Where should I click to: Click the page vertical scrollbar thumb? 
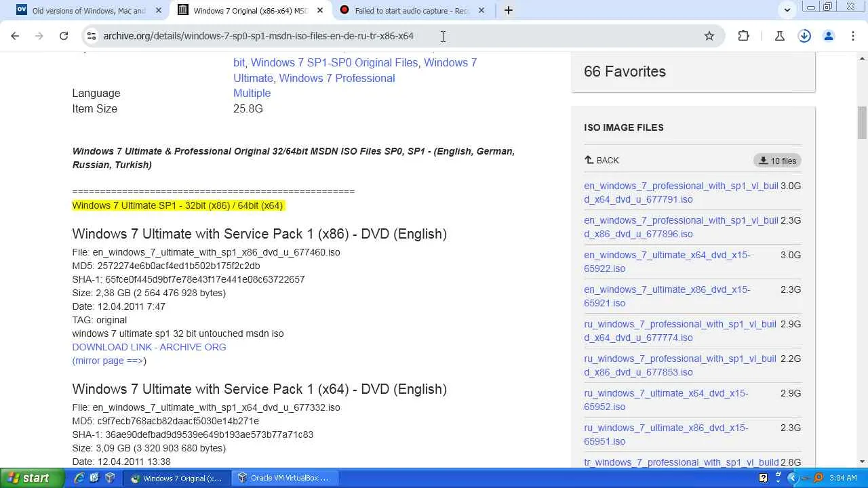(x=863, y=122)
